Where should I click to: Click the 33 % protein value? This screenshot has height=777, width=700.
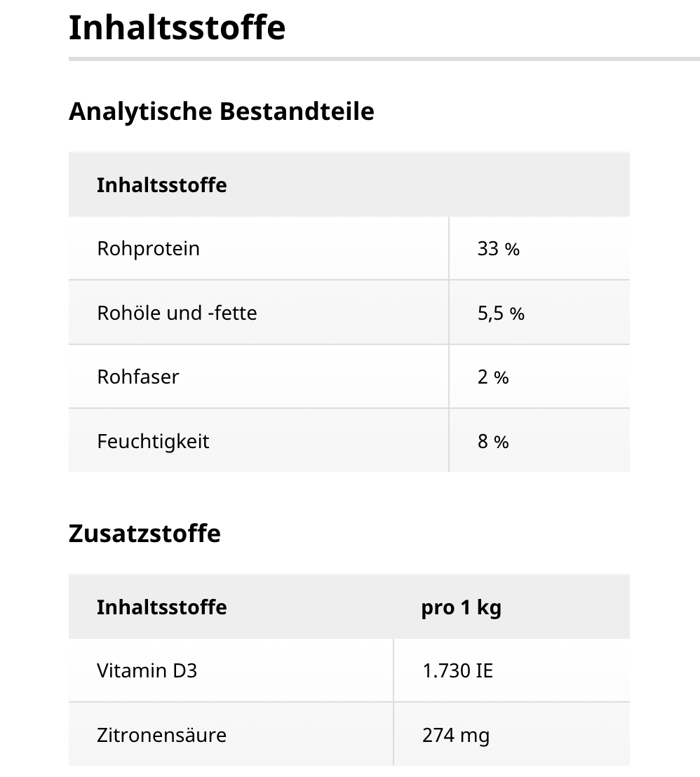498,249
